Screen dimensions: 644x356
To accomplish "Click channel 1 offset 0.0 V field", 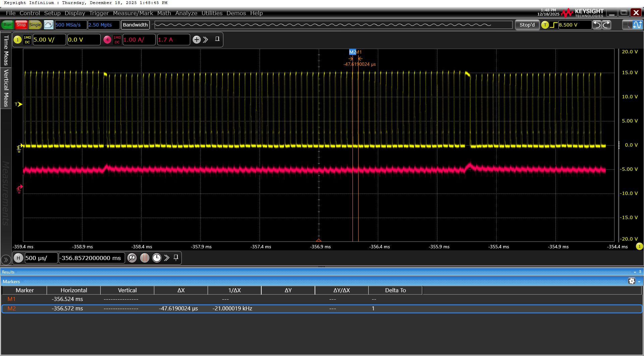I will (x=84, y=40).
